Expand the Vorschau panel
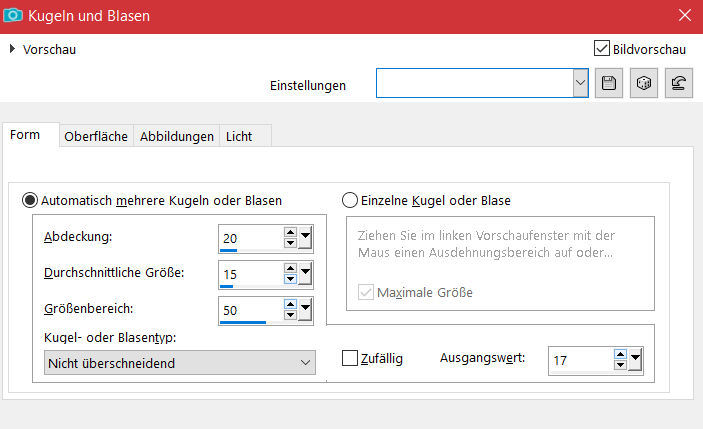This screenshot has width=703, height=429. coord(12,49)
